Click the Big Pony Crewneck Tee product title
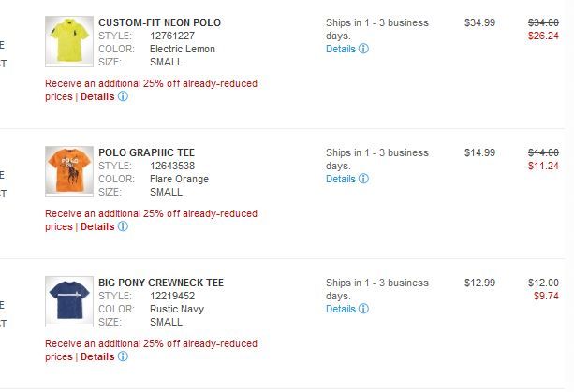The image size is (574, 392). (160, 283)
